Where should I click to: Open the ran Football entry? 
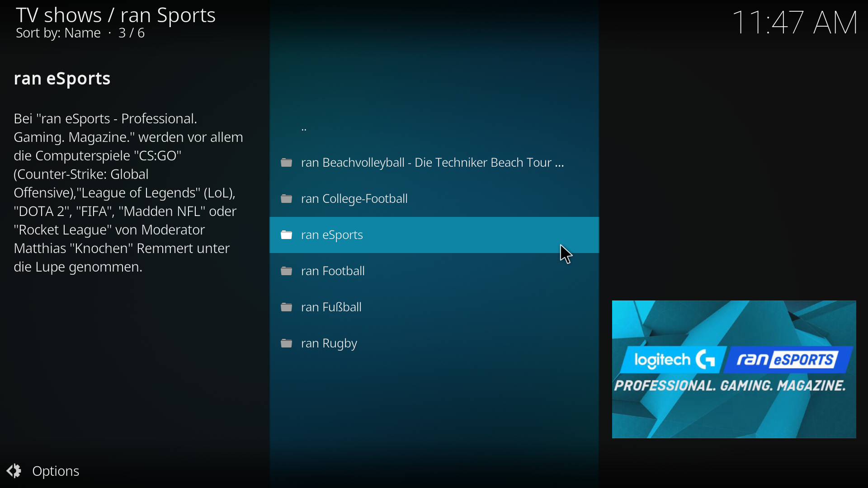click(x=434, y=272)
